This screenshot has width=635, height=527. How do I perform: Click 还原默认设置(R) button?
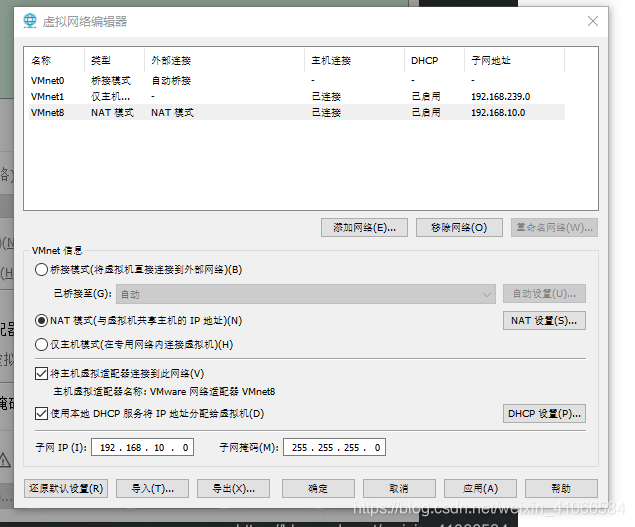point(66,489)
